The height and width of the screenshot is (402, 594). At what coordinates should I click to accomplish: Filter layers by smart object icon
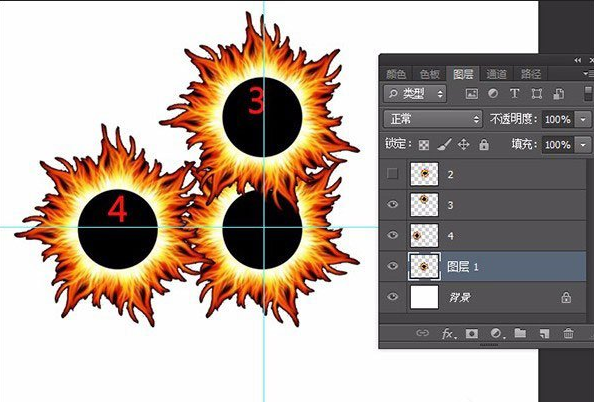pyautogui.click(x=558, y=94)
